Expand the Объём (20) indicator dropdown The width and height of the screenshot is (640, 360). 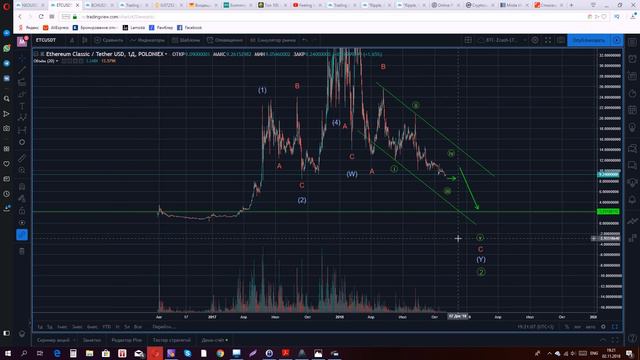pos(57,61)
